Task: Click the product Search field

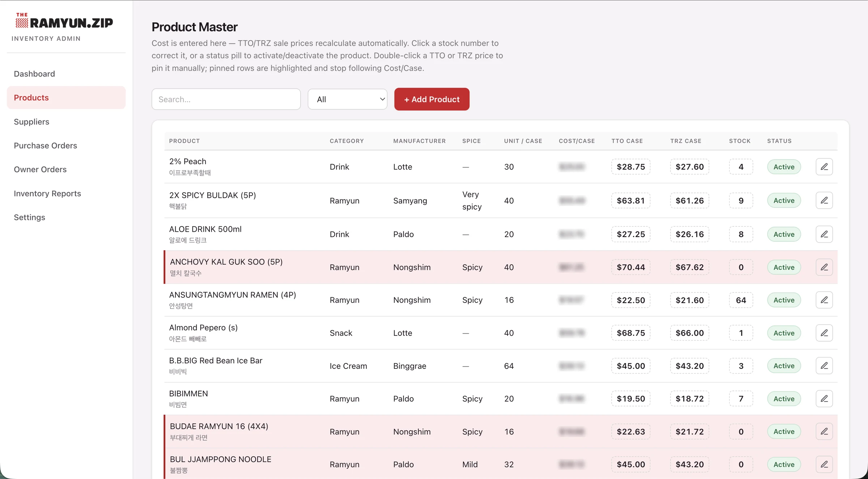Action: tap(226, 99)
